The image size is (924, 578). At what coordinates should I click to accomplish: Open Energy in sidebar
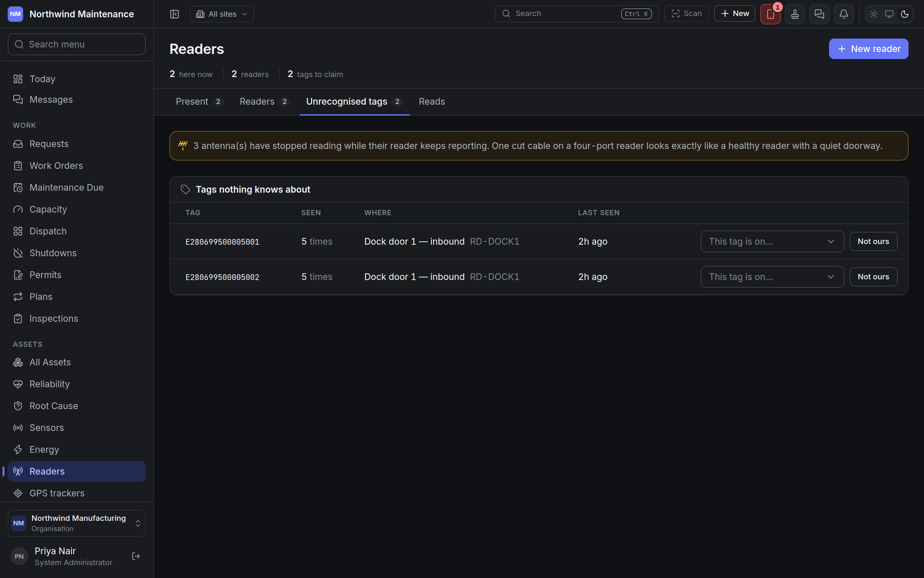click(77, 450)
